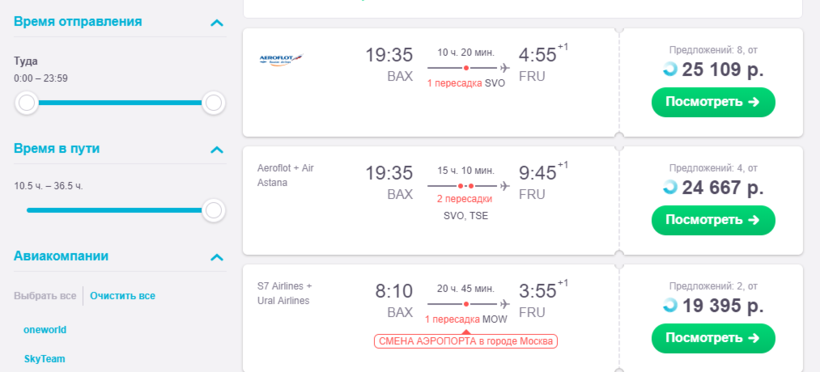Click the right handle of the departure time slider

[213, 103]
